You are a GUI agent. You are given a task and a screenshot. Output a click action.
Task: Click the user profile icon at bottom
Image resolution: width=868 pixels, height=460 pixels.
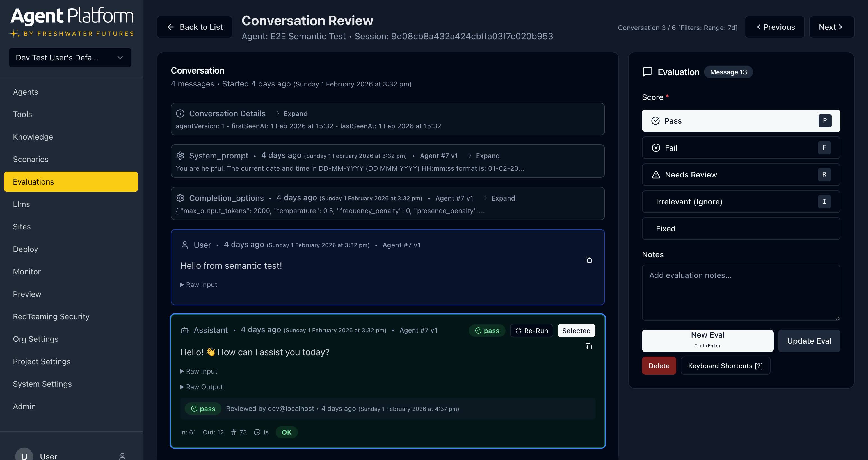122,456
